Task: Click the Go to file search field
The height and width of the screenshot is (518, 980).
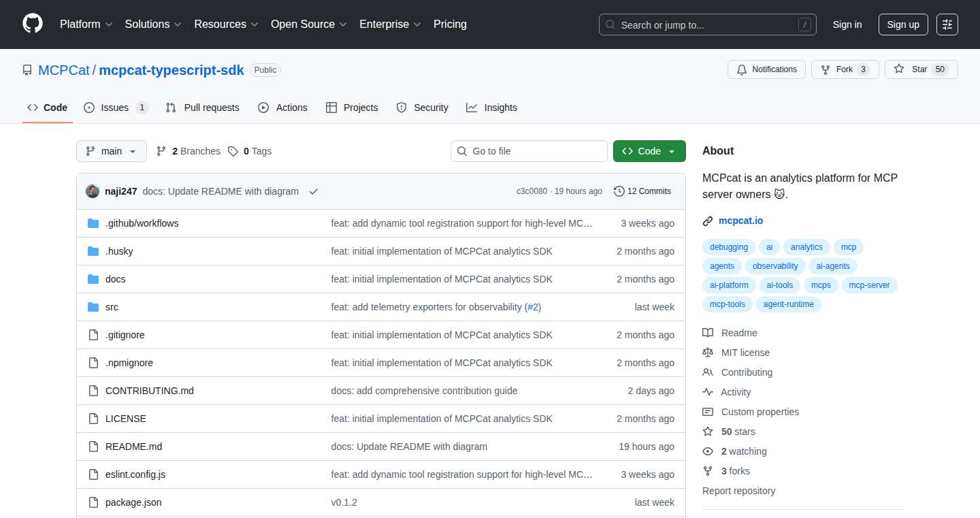Action: coord(529,151)
